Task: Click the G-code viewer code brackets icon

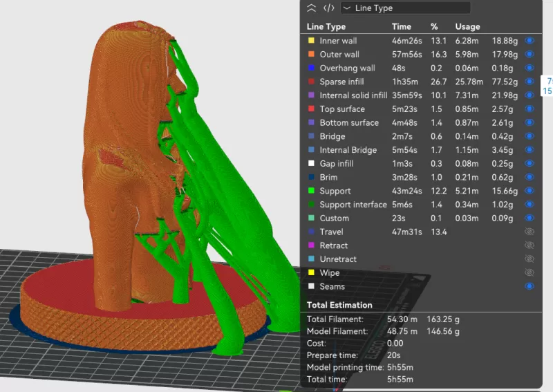Action: click(x=330, y=8)
